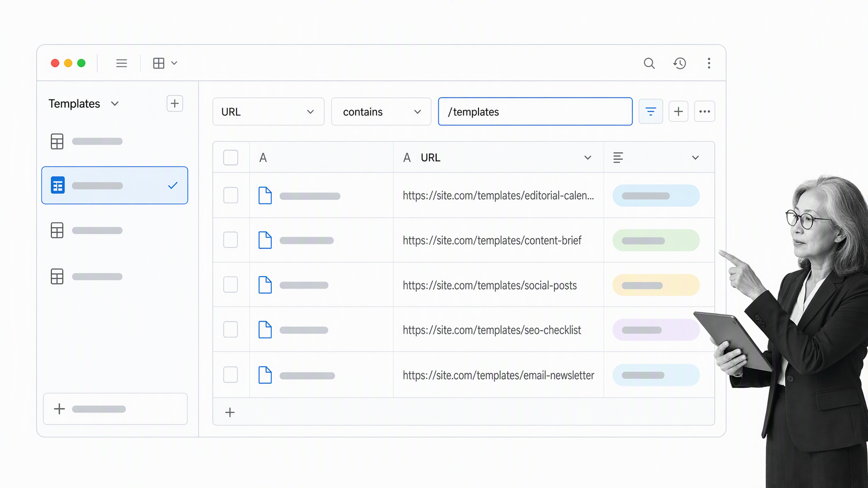Image resolution: width=868 pixels, height=488 pixels.
Task: Open the search magnifier icon
Action: pos(649,63)
